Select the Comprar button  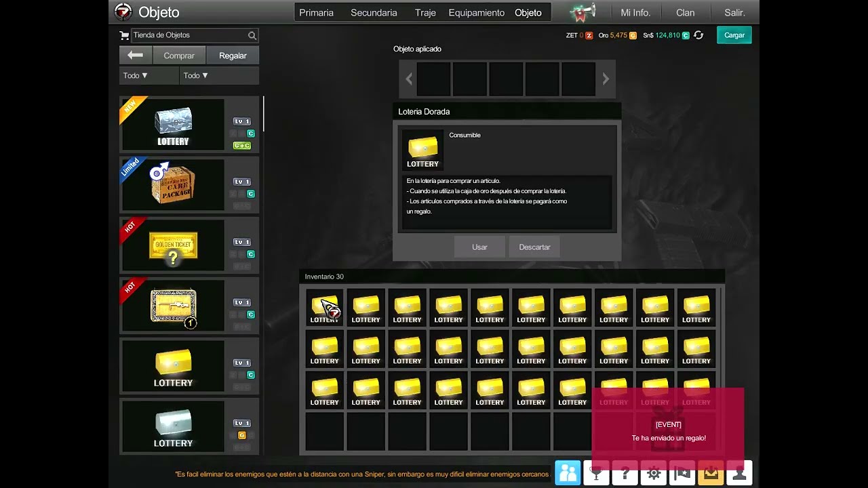click(179, 56)
